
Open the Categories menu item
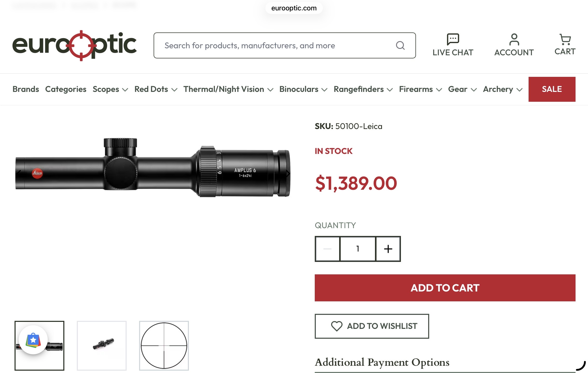66,89
